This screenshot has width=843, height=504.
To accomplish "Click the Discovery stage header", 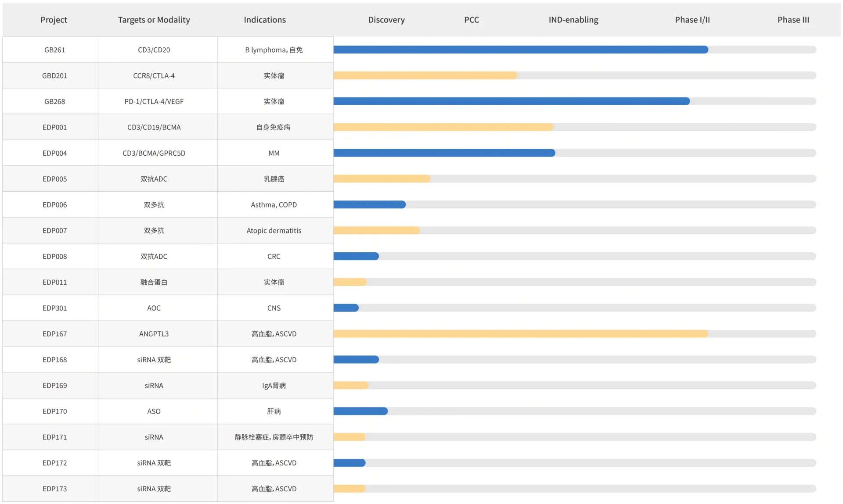I will click(x=386, y=20).
